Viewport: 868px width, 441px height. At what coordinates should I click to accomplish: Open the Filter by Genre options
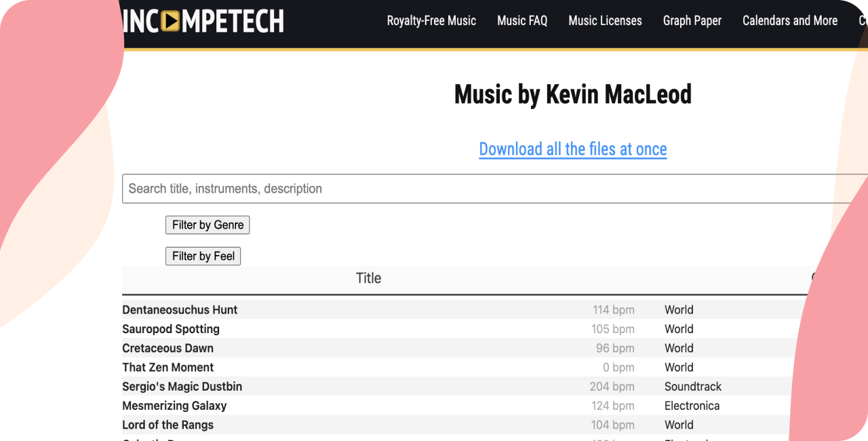point(208,225)
